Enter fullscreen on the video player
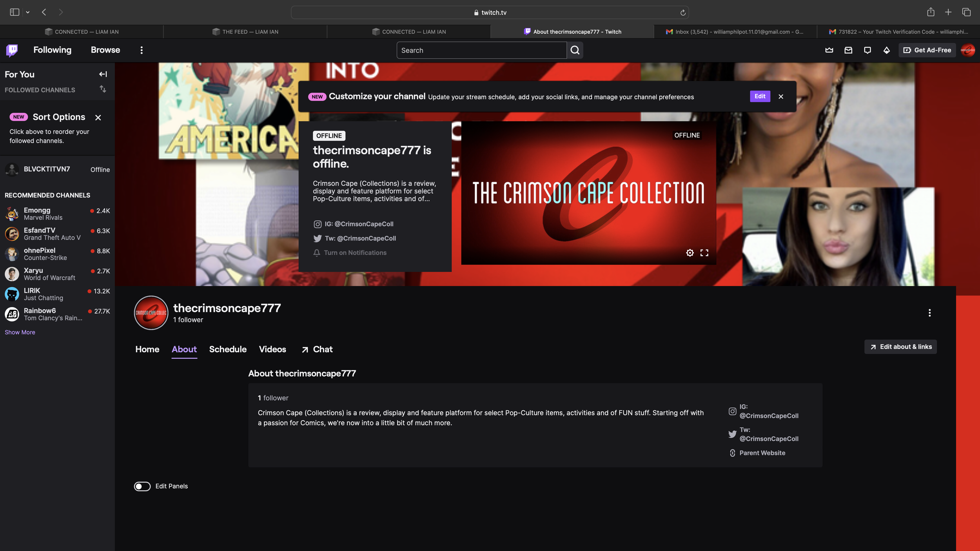980x551 pixels. (x=704, y=253)
